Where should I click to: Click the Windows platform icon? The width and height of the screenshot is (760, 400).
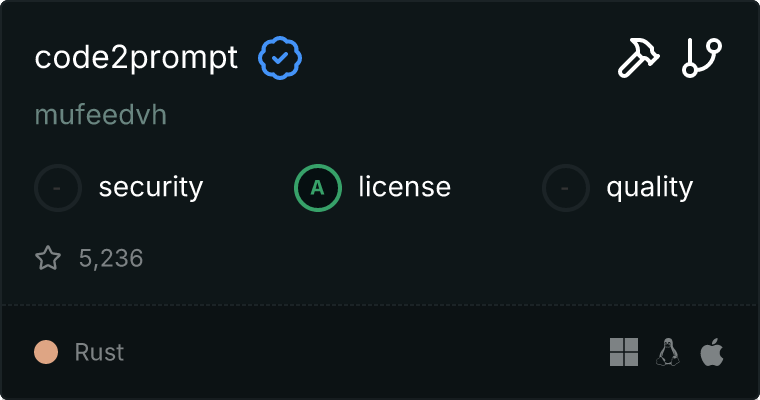point(624,352)
